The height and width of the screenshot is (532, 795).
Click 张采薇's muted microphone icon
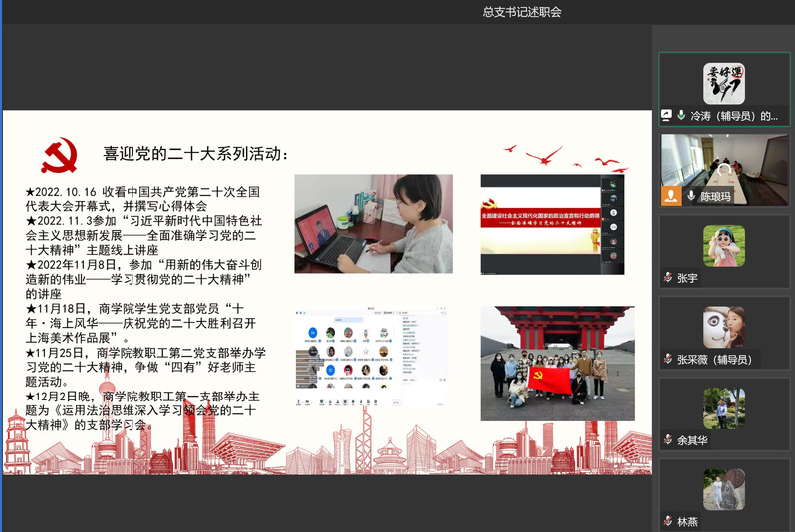668,359
